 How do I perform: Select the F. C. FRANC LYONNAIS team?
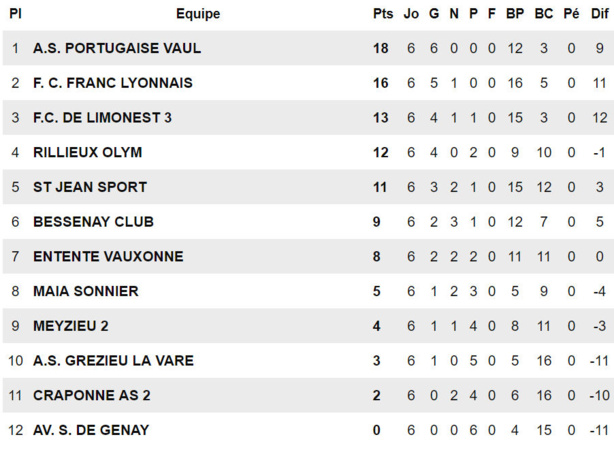click(x=113, y=83)
